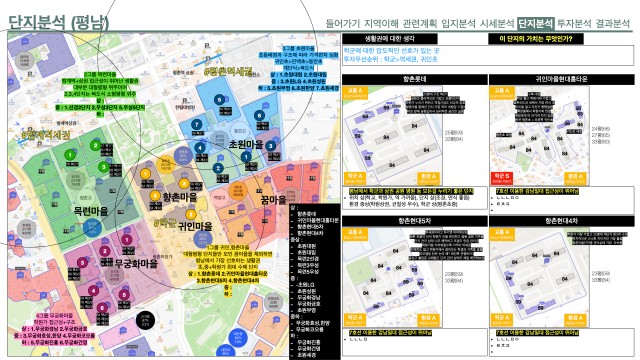This screenshot has width=640, height=360.
Task: Click navy circle 3 in 초원마을
Action: (271, 146)
